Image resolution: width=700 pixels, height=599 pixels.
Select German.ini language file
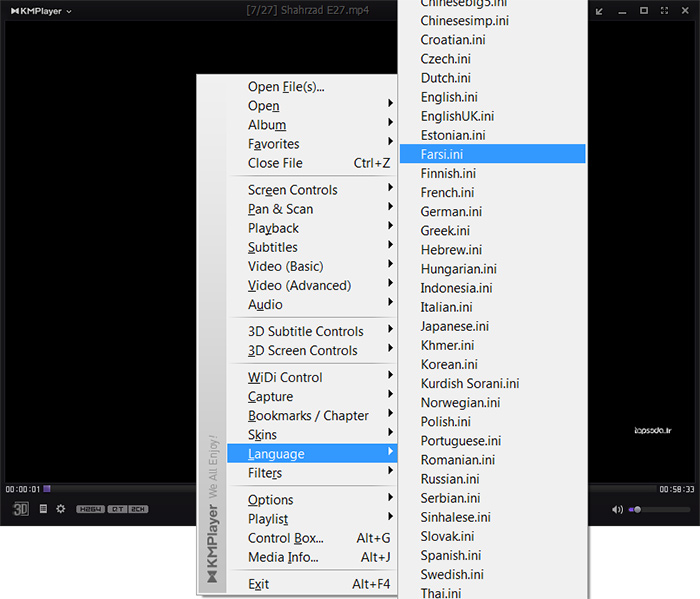pos(492,212)
